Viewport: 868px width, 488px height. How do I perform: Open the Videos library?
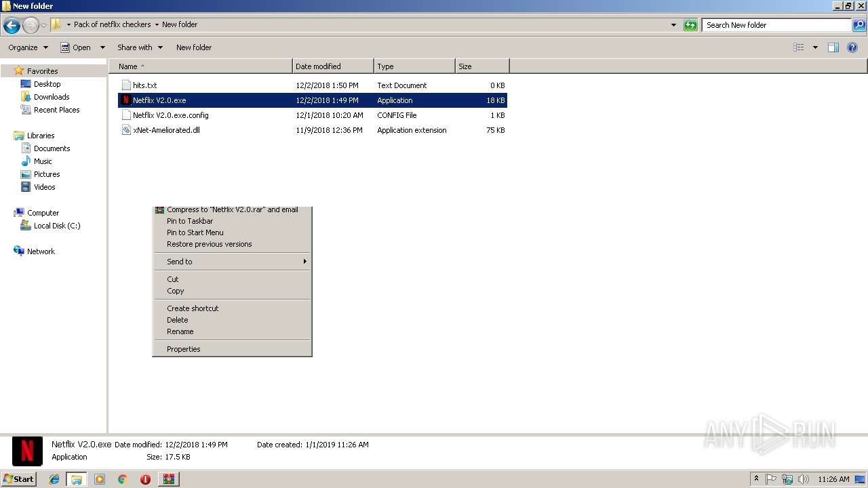44,187
